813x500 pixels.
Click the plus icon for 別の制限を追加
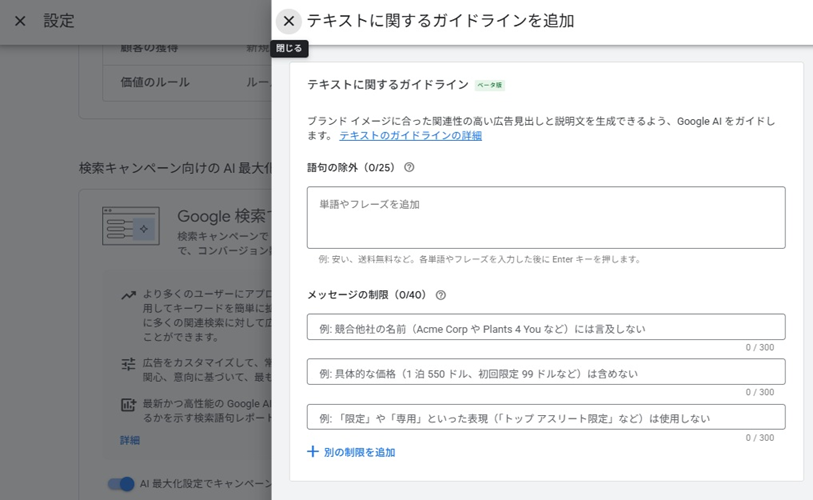(x=313, y=452)
